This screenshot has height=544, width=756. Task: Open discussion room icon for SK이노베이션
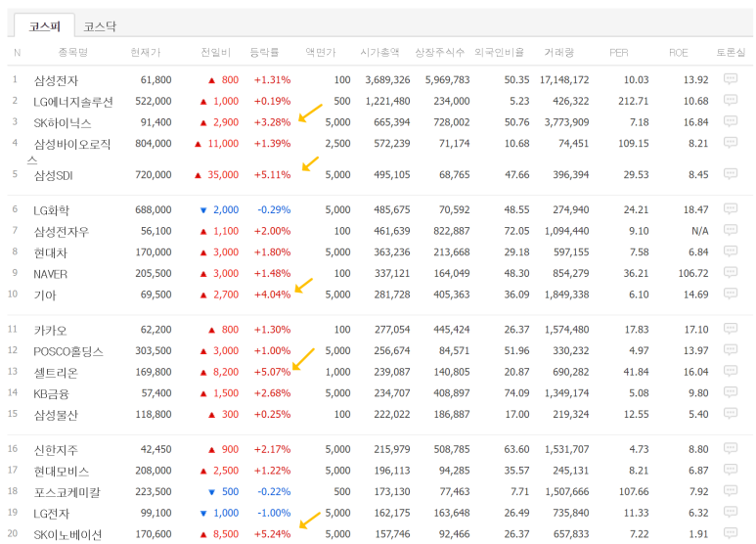click(731, 533)
